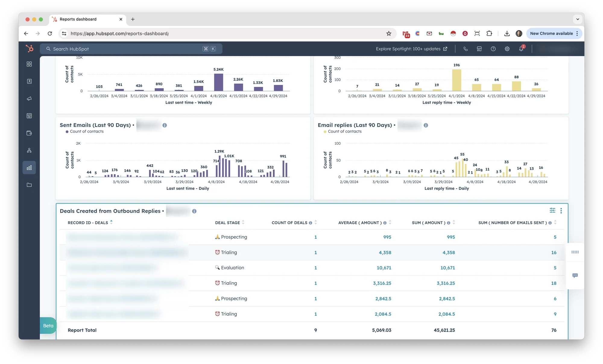Screen dimensions: 603x364
Task: Open the CRM contacts icon in the sidebar
Action: click(x=29, y=81)
